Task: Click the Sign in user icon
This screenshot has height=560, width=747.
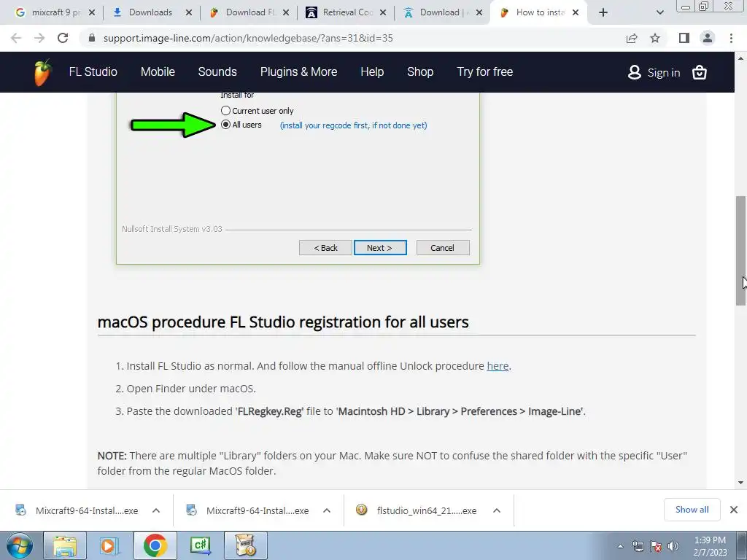Action: tap(634, 72)
